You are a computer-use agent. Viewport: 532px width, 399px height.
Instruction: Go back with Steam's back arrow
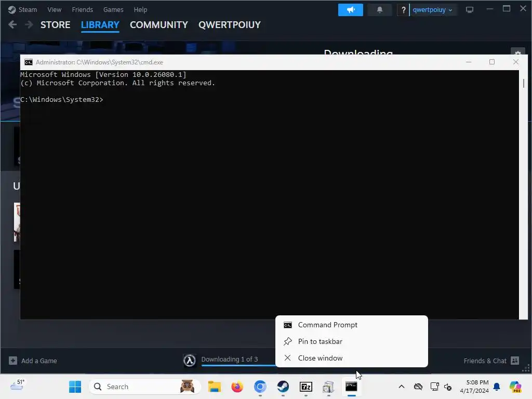click(12, 24)
